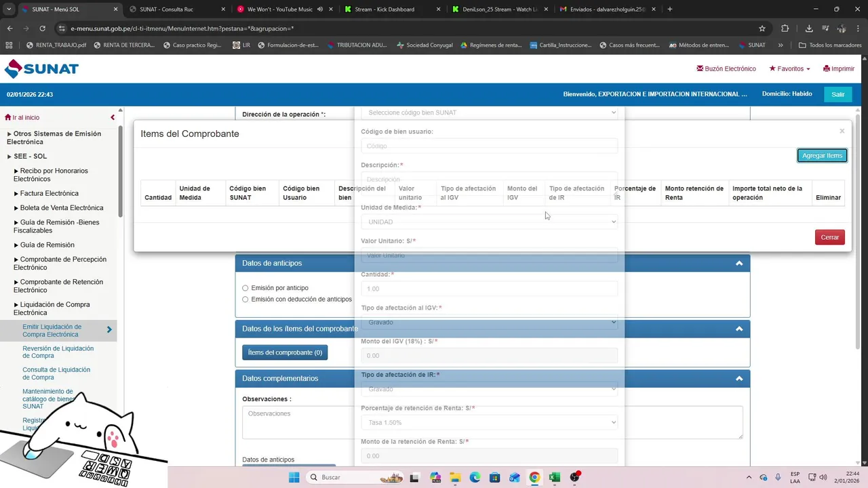Viewport: 868px width, 488px height.
Task: Click the Cantidad 1.00 field
Action: tap(490, 289)
